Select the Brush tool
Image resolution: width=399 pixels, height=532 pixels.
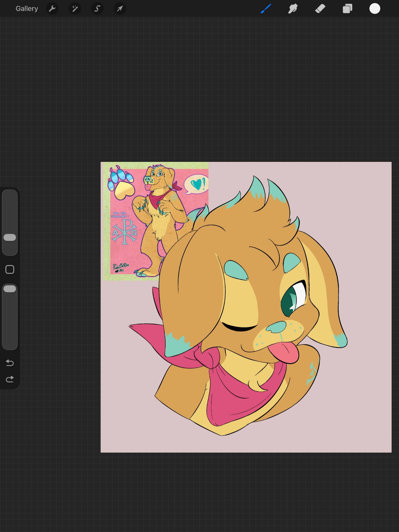(x=266, y=9)
